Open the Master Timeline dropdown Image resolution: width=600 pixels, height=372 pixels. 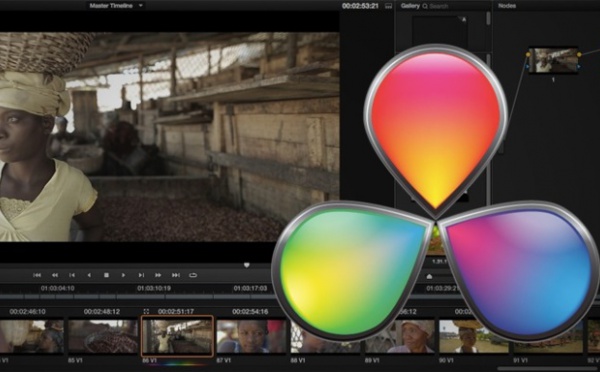pos(116,6)
